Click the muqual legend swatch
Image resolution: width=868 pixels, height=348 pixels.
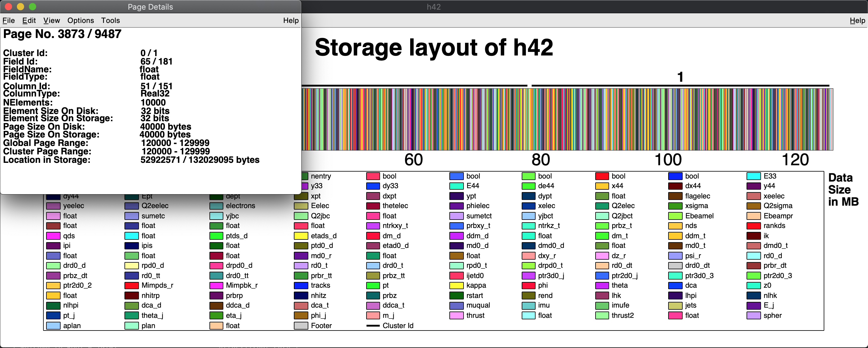pyautogui.click(x=457, y=305)
